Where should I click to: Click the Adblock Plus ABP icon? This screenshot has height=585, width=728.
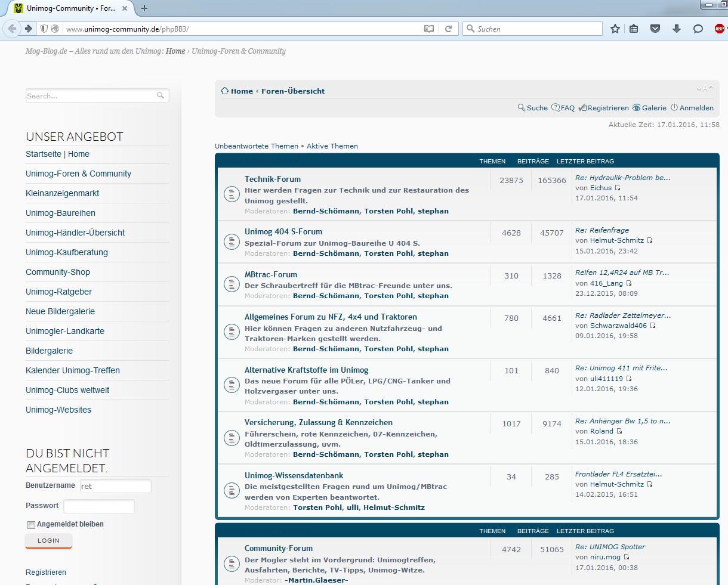719,29
